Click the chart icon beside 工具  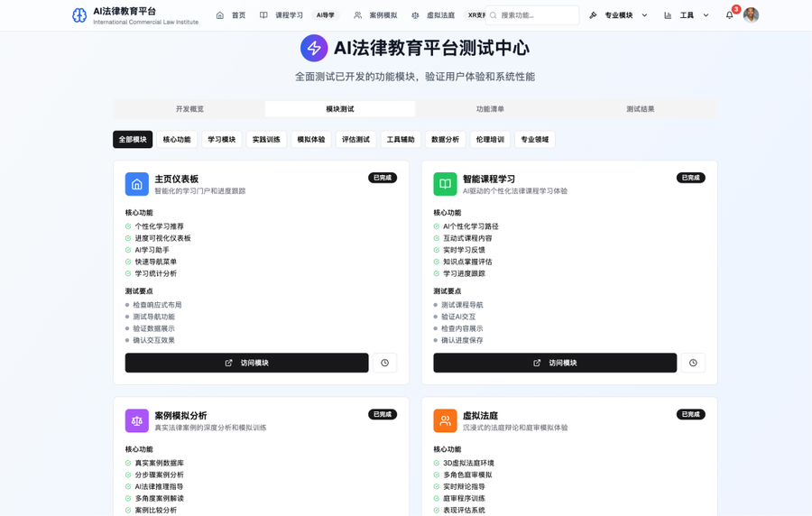pyautogui.click(x=668, y=15)
